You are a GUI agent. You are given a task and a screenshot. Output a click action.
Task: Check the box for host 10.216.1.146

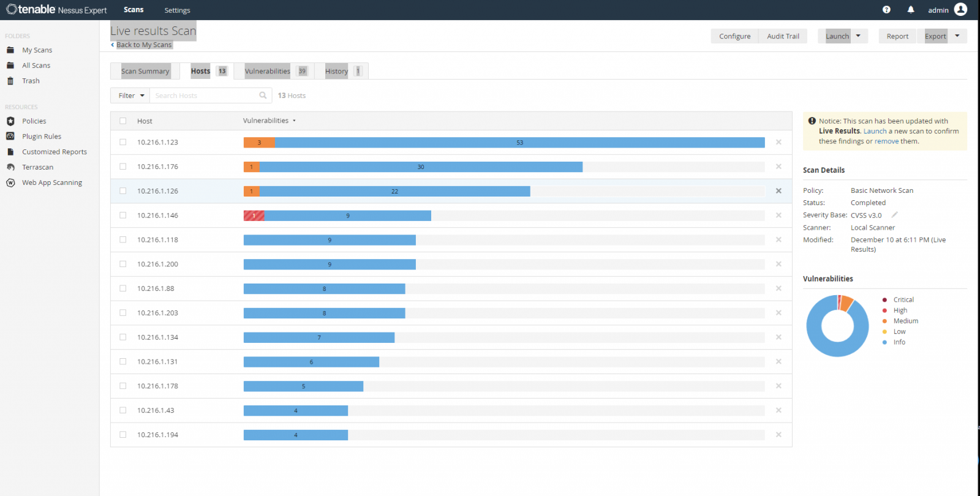123,216
